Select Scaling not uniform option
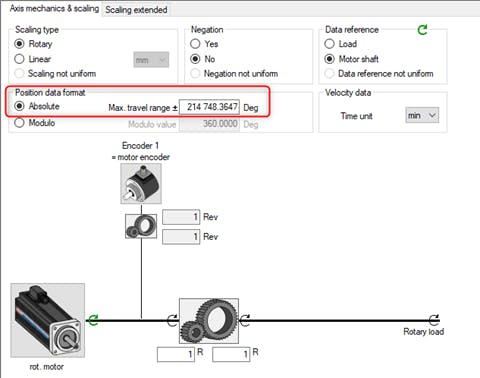Viewport: 480px width, 378px height. (x=19, y=73)
